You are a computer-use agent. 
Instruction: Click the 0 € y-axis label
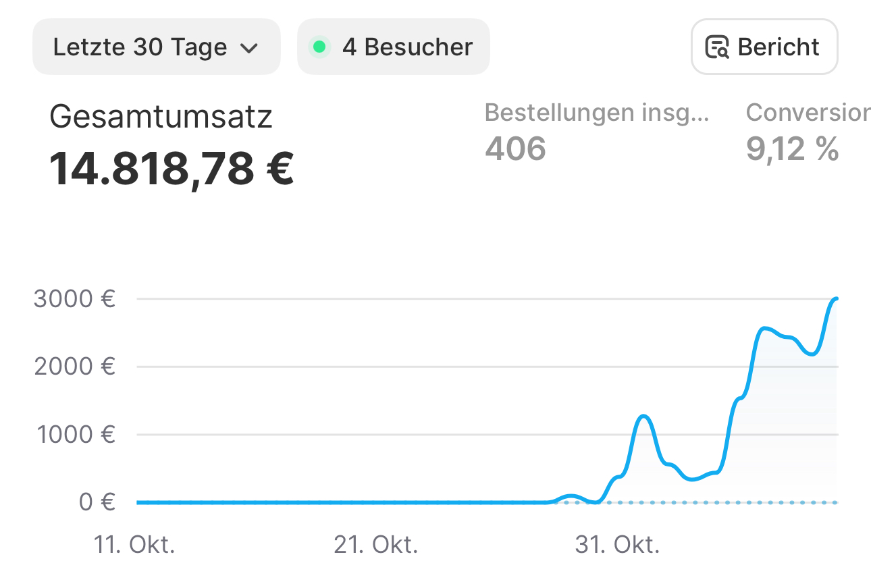(97, 502)
